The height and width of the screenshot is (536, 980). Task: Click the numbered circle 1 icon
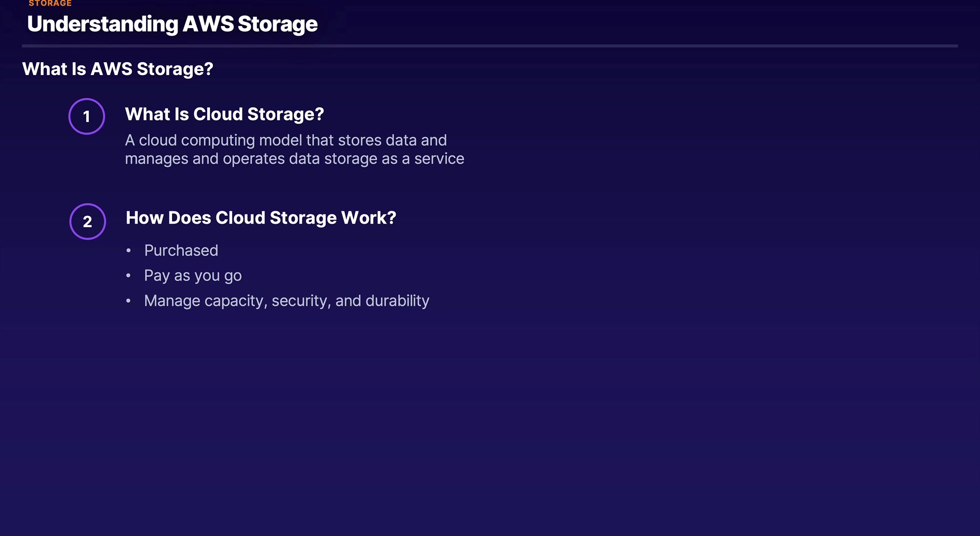[87, 116]
